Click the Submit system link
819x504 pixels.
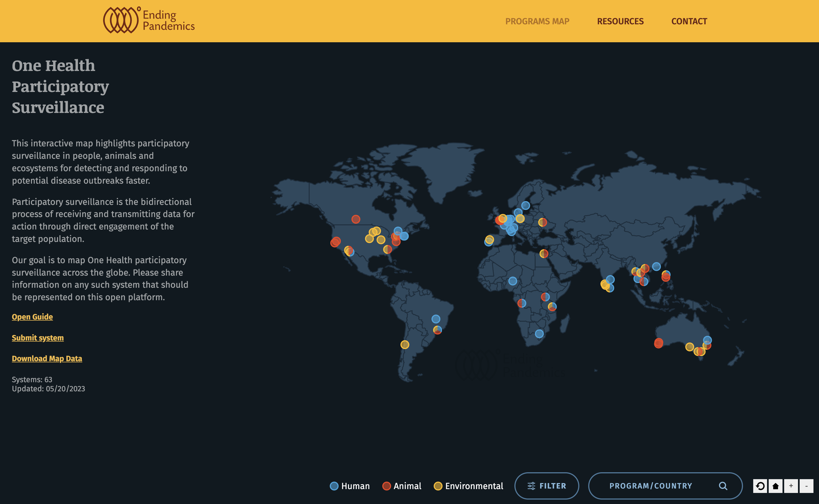tap(38, 338)
